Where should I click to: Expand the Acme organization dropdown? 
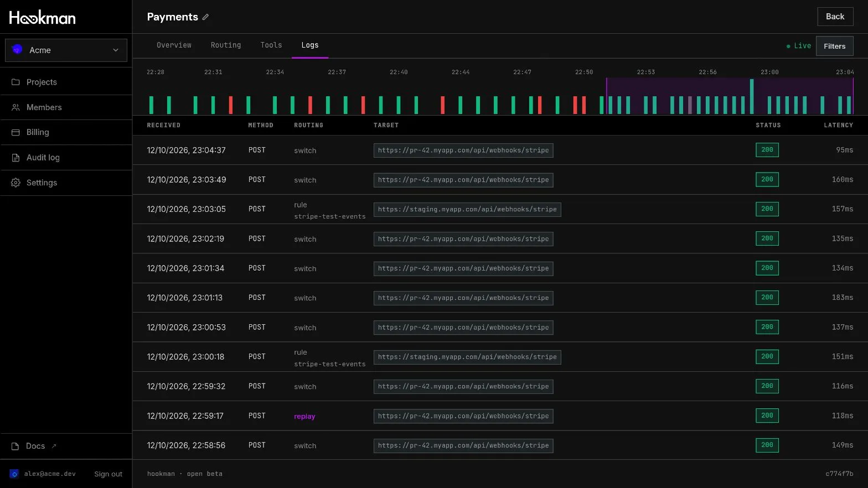(66, 50)
